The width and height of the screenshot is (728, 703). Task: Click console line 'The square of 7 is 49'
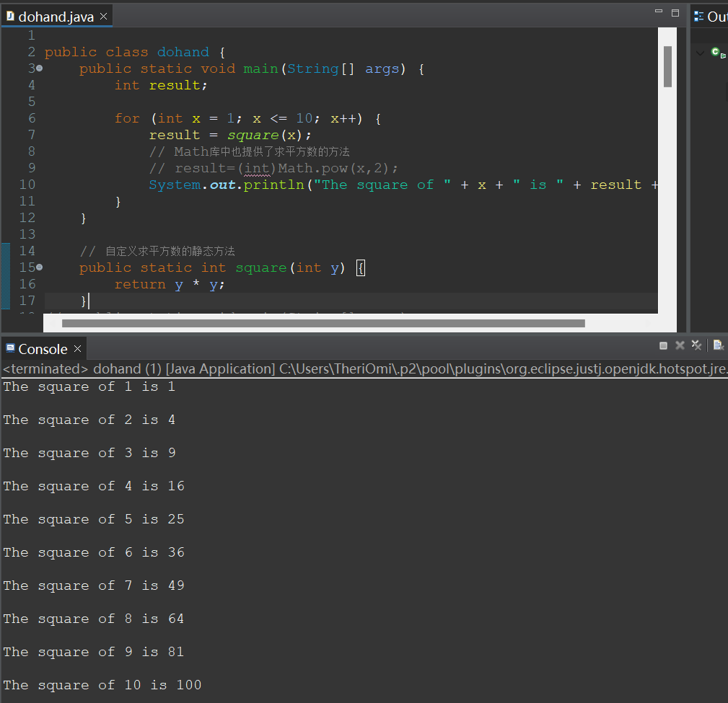(x=94, y=585)
